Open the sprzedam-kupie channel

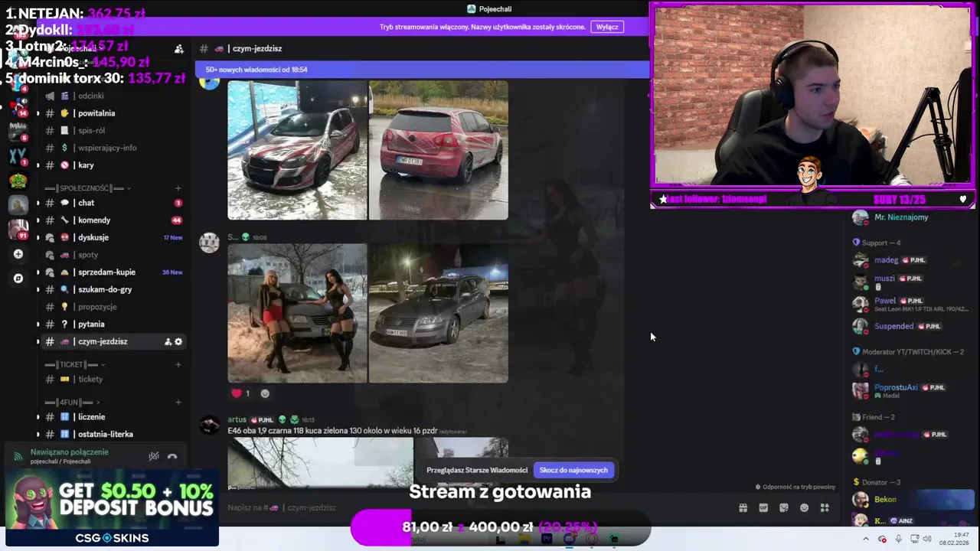click(113, 272)
